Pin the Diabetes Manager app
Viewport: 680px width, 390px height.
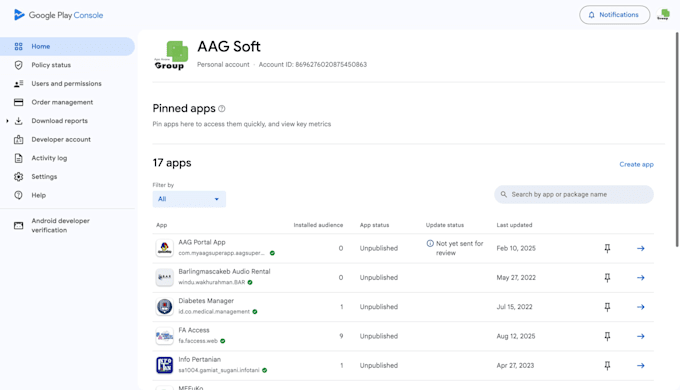607,307
